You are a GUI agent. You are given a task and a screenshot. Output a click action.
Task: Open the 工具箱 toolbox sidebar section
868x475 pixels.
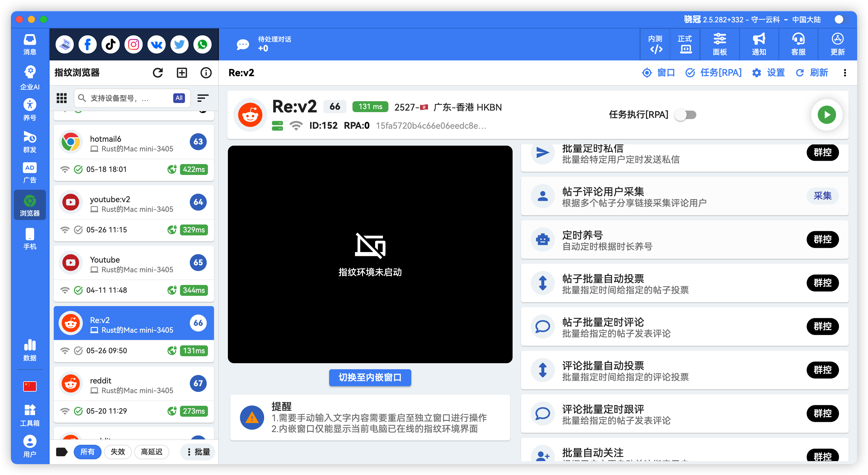30,415
